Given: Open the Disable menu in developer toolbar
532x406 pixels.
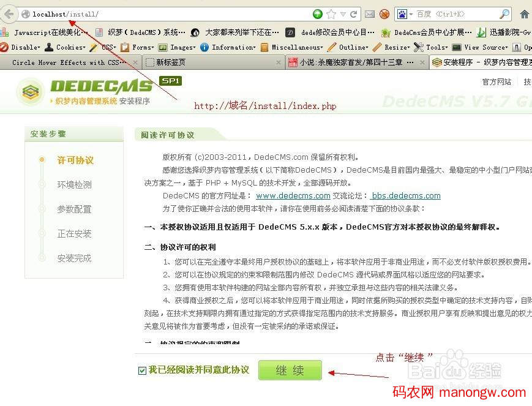Looking at the screenshot, I should pos(20,47).
